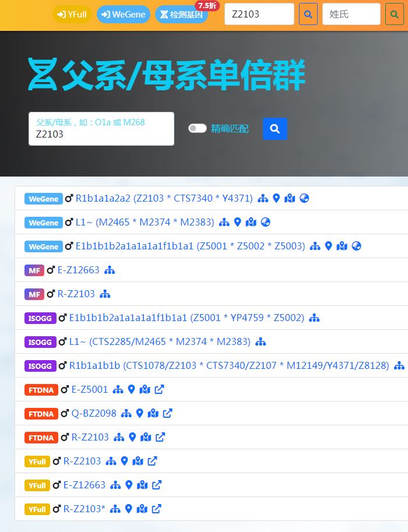Click search icon next to top Z2103 field
408x532 pixels.
308,14
